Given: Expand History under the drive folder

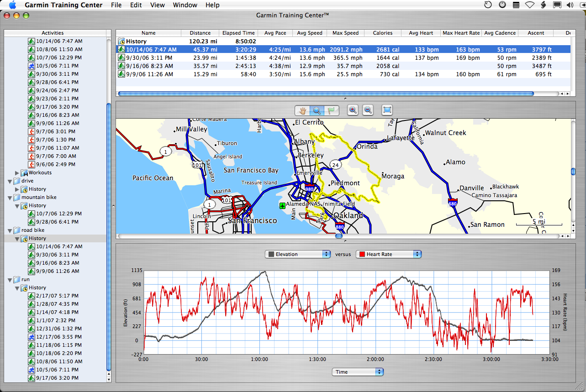Looking at the screenshot, I should pyautogui.click(x=17, y=189).
